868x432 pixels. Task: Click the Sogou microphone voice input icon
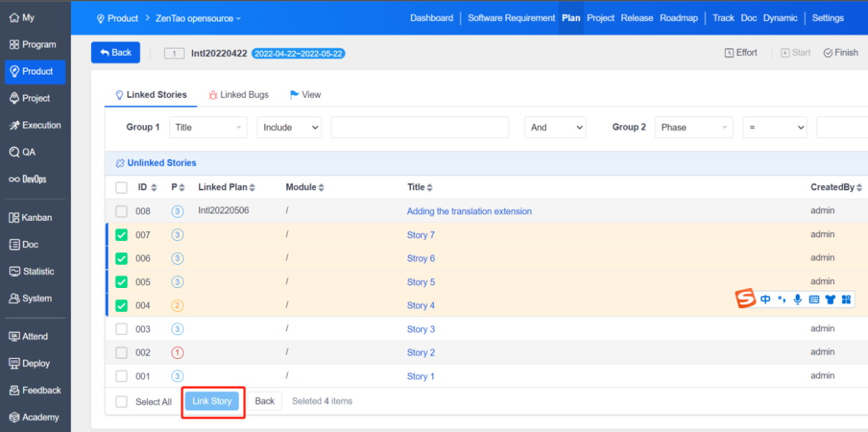click(x=798, y=300)
